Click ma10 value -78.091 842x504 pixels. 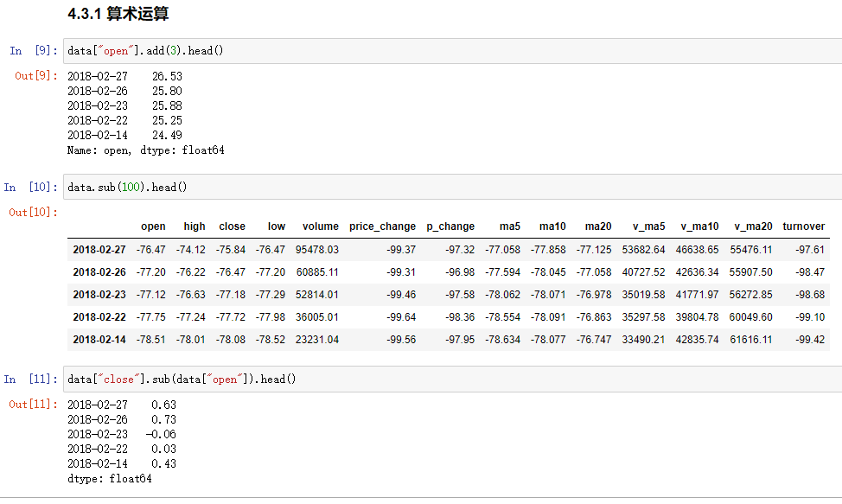point(548,317)
